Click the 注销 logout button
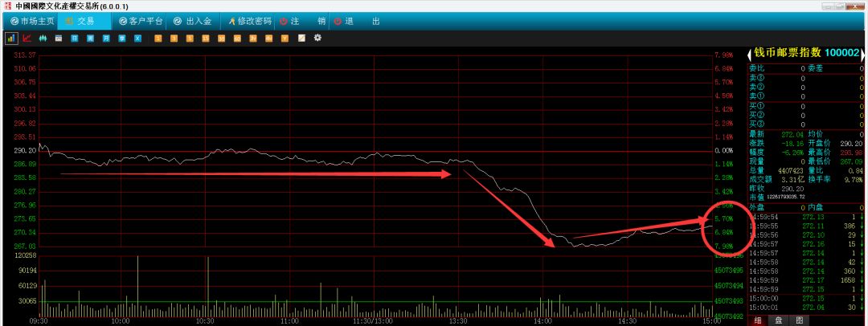The width and height of the screenshot is (868, 326). (x=302, y=21)
